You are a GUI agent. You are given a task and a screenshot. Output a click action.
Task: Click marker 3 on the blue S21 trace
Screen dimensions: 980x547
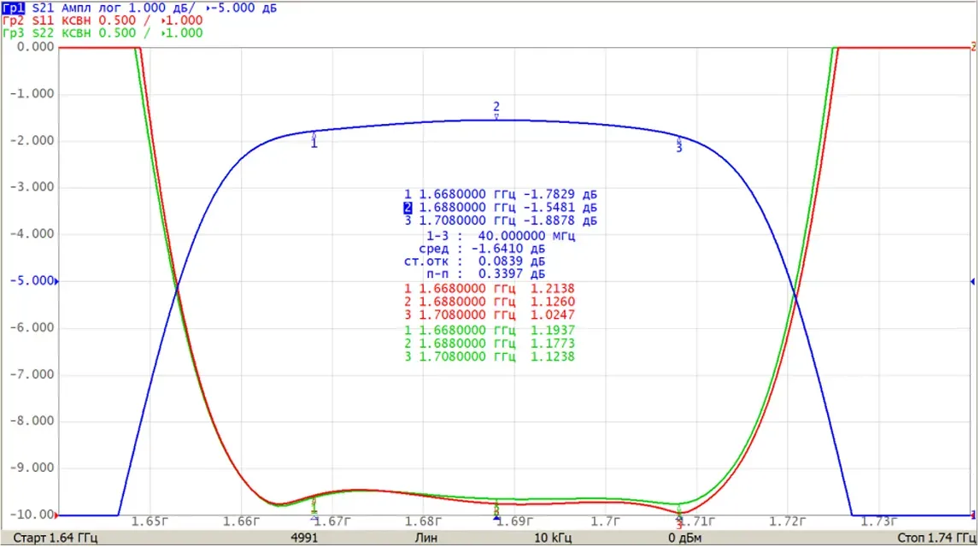pyautogui.click(x=678, y=144)
